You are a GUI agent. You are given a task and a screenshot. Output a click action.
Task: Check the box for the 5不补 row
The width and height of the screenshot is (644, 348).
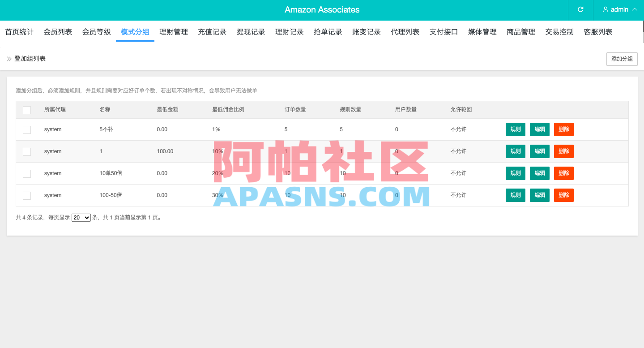tap(27, 129)
